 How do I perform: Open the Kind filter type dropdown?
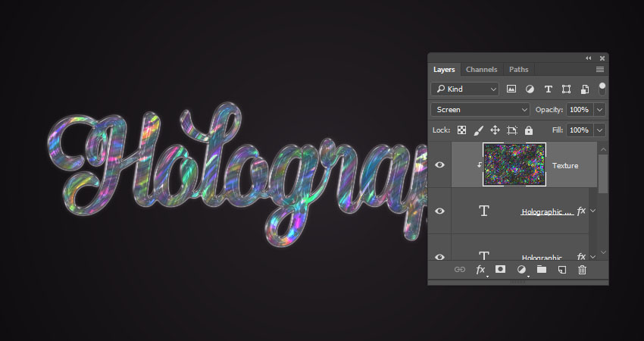465,89
